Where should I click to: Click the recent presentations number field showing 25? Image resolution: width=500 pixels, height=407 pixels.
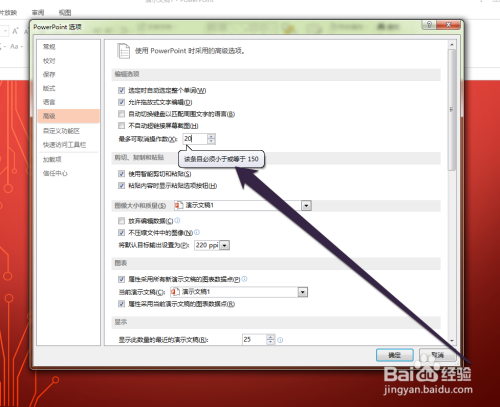coord(254,340)
